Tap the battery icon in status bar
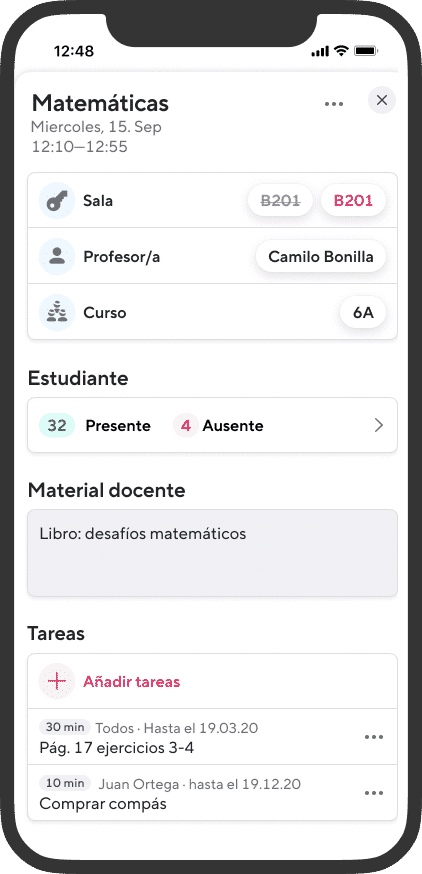The image size is (422, 874). [x=366, y=51]
